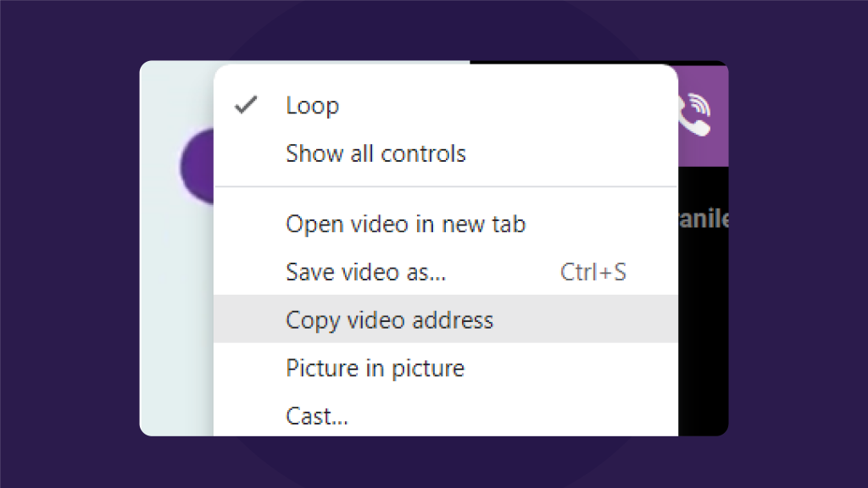Click the highlighted Copy video address row
868x488 pixels.
click(x=390, y=319)
